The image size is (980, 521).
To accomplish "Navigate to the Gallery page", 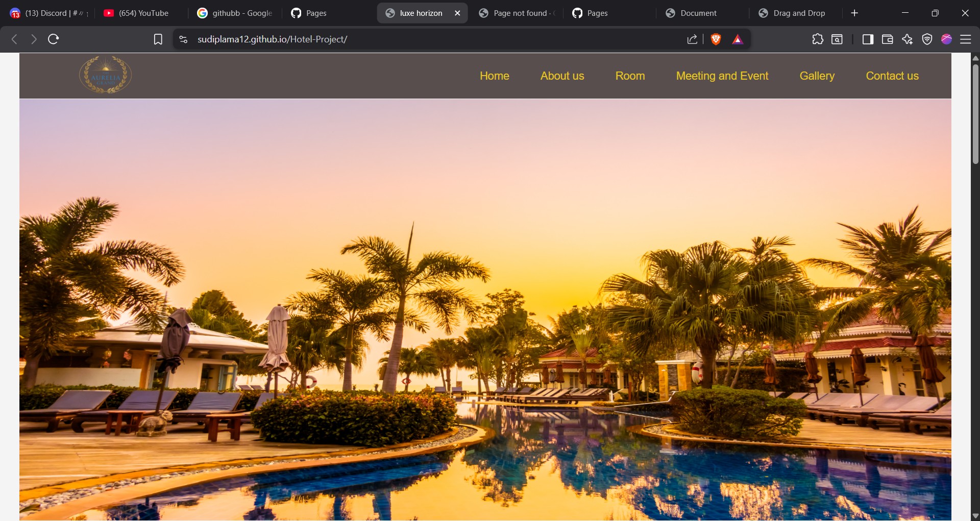I will 817,76.
